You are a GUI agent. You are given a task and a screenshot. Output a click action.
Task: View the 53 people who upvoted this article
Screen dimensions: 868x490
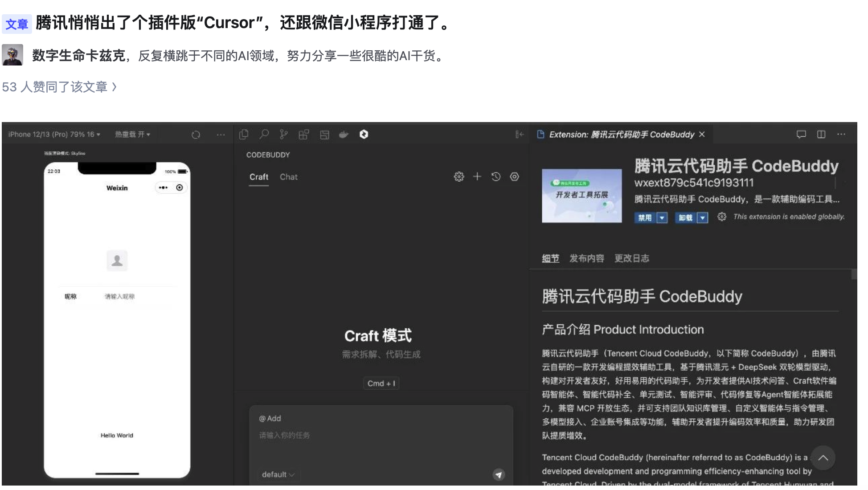click(x=59, y=87)
